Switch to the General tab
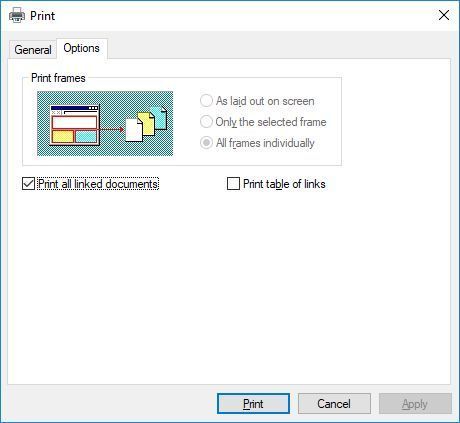The width and height of the screenshot is (460, 423). point(33,50)
